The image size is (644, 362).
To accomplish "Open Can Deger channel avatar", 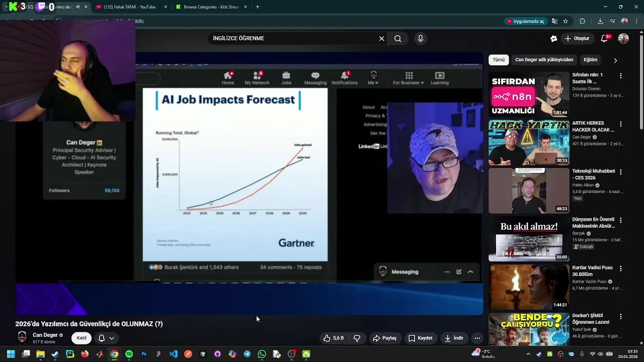I will pos(22,337).
